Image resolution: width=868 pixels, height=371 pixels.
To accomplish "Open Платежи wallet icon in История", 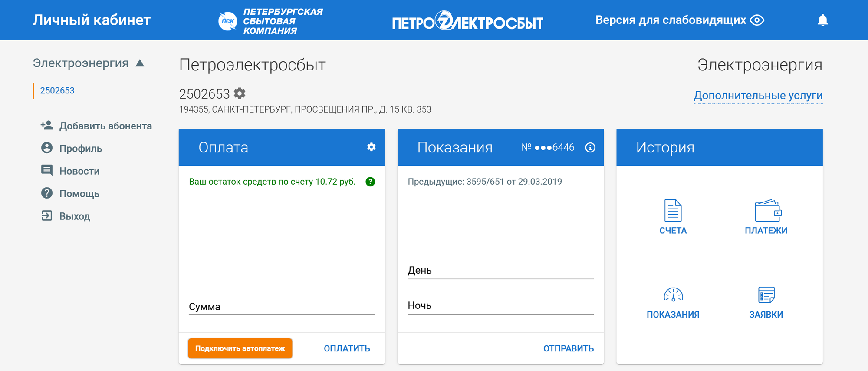I will click(768, 210).
